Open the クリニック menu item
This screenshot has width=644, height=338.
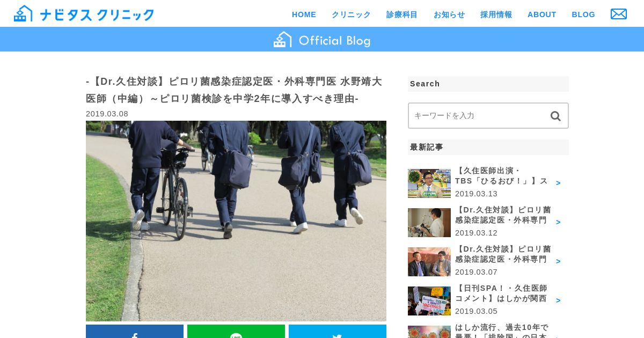[x=351, y=14]
